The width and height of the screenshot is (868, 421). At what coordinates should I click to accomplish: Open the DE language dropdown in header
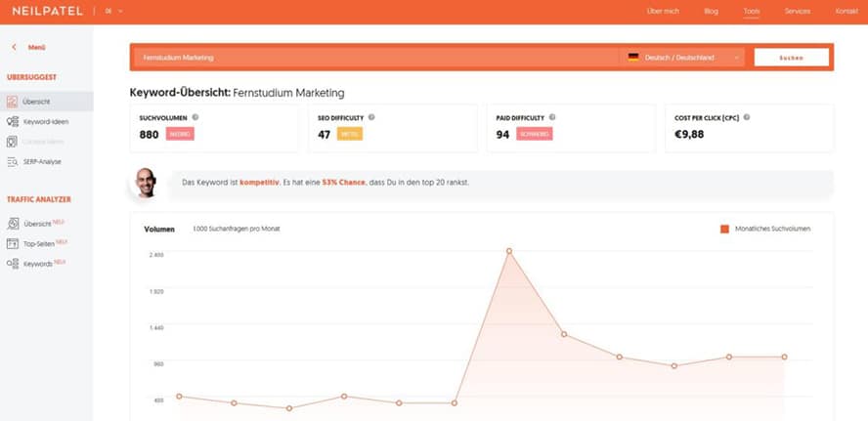point(114,11)
